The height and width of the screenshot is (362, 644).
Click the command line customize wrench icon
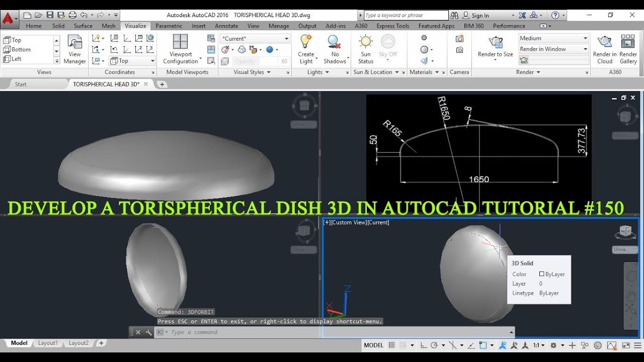(x=148, y=332)
